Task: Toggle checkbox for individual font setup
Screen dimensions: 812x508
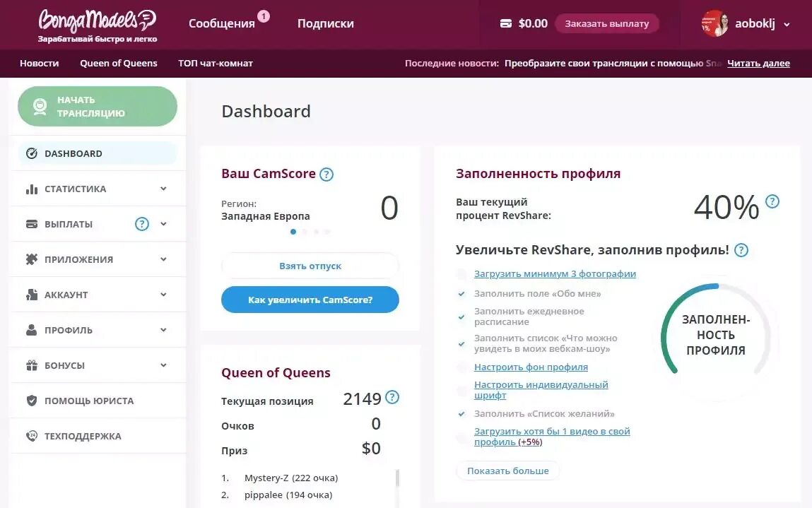Action: 461,390
